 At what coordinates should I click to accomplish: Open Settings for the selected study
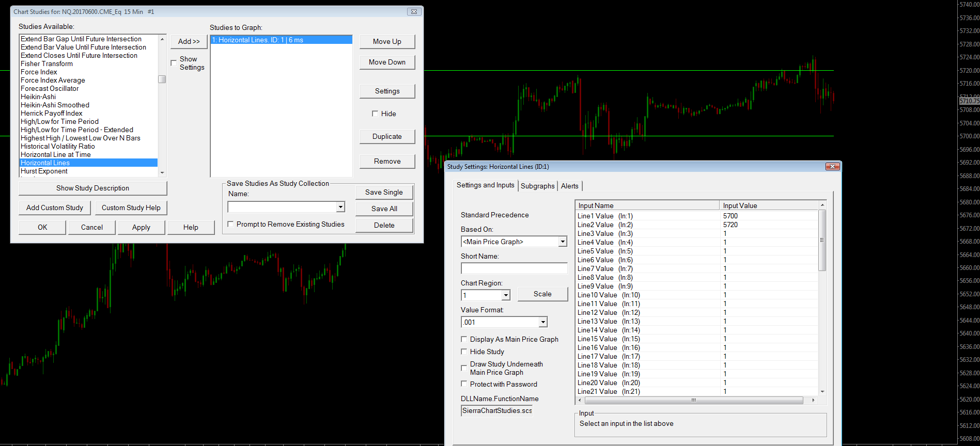coord(387,91)
